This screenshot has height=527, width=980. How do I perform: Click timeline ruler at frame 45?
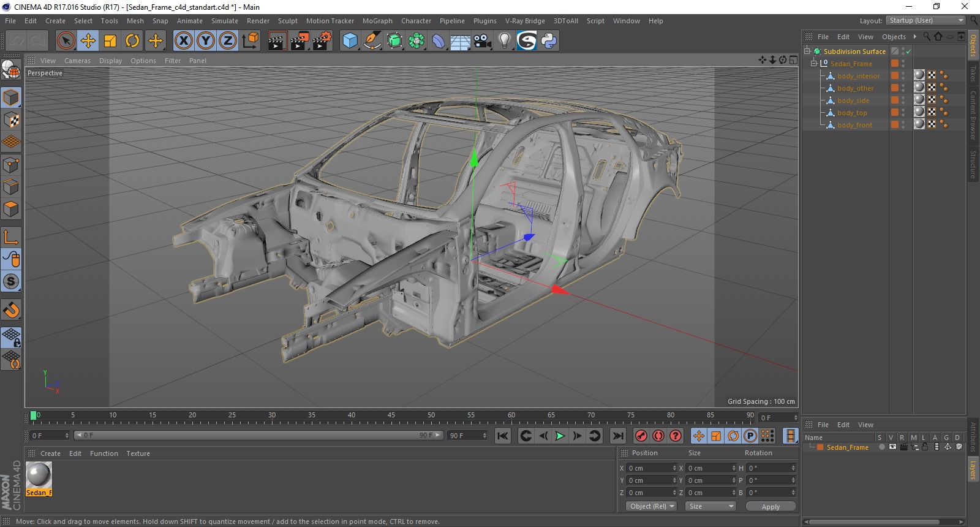(391, 415)
